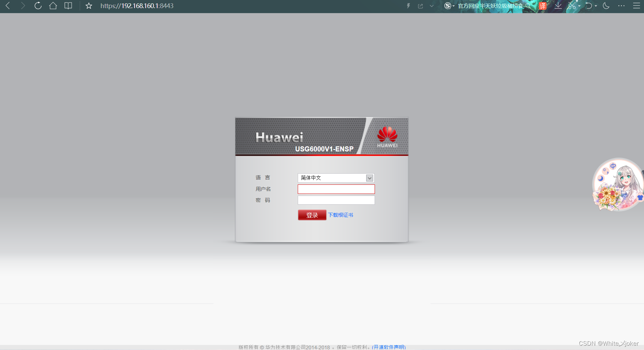Open the downloads arrow icon
The height and width of the screenshot is (350, 644).
point(558,6)
